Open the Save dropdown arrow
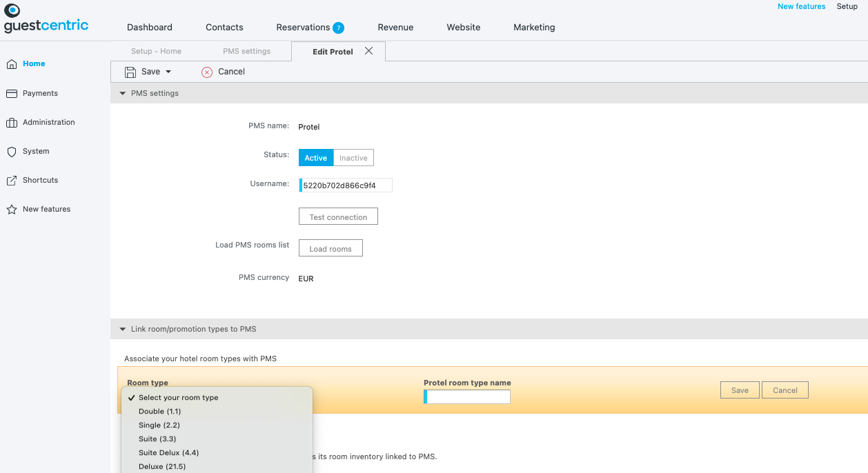868x473 pixels. [x=168, y=72]
